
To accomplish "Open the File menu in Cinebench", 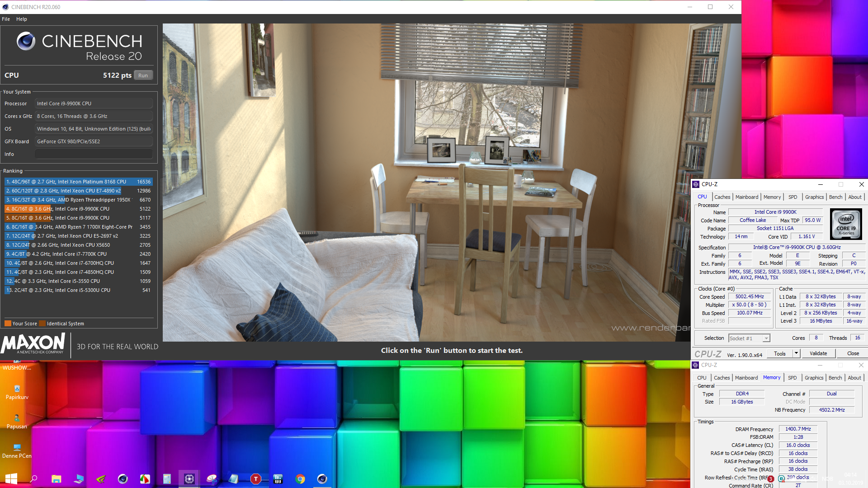I will point(6,19).
